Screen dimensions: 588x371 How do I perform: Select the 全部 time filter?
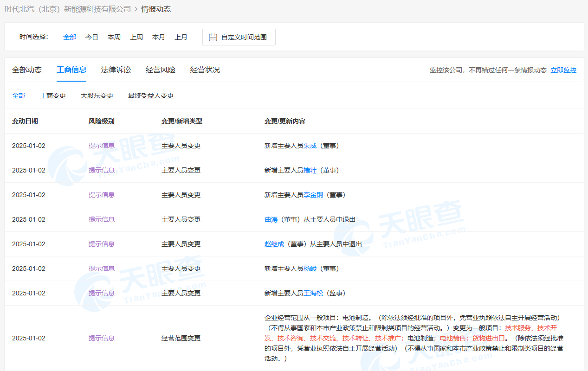pyautogui.click(x=70, y=37)
